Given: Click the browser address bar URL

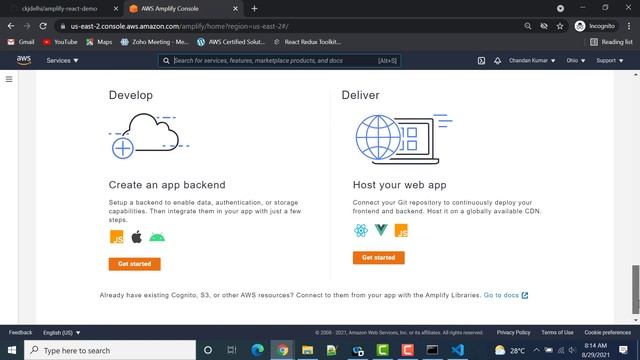Looking at the screenshot, I should pos(180,26).
